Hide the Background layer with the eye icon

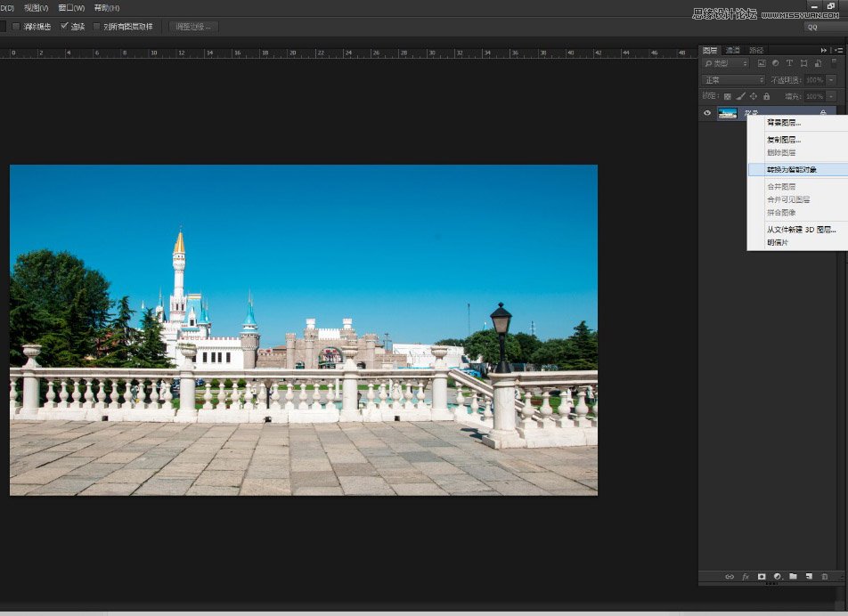pos(707,113)
